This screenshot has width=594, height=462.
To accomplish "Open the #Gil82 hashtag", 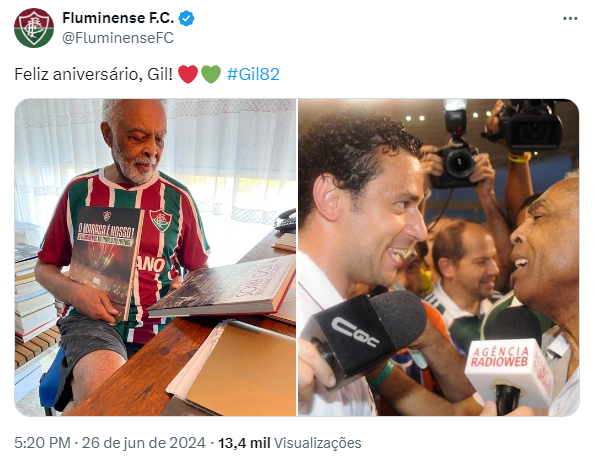I will [x=253, y=74].
